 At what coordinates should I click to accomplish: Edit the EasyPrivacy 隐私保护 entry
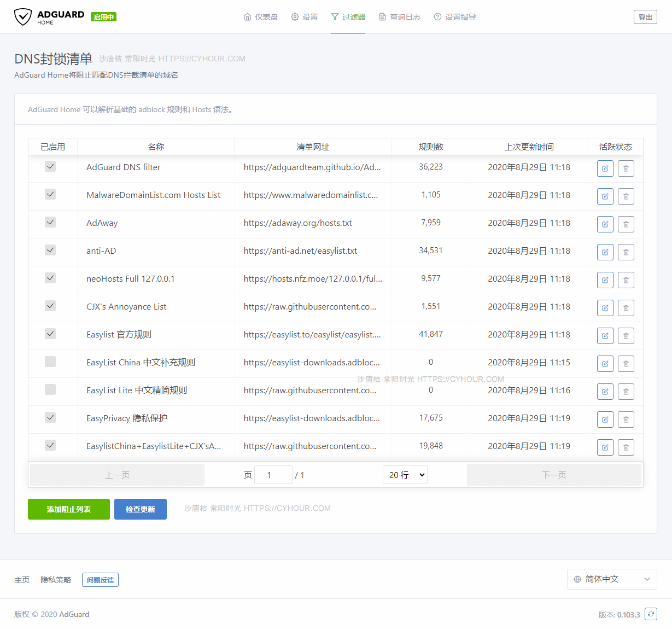(x=605, y=420)
